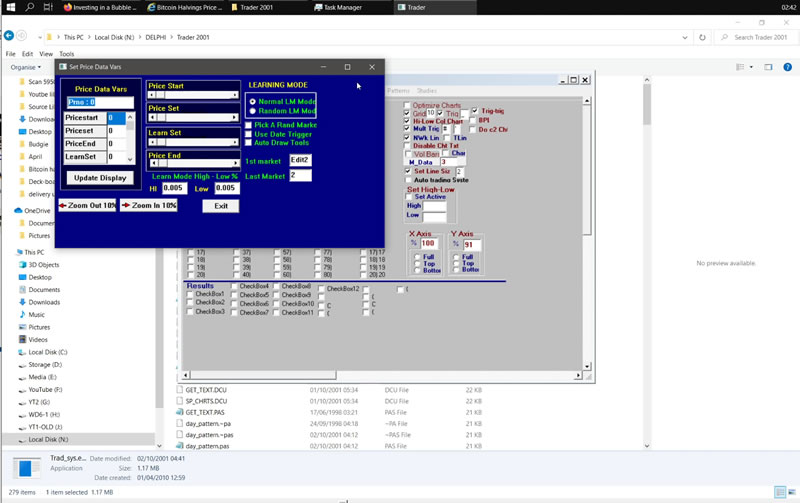Click the Explorer help question mark icon
Viewport: 800px width, 503px height.
[x=789, y=67]
